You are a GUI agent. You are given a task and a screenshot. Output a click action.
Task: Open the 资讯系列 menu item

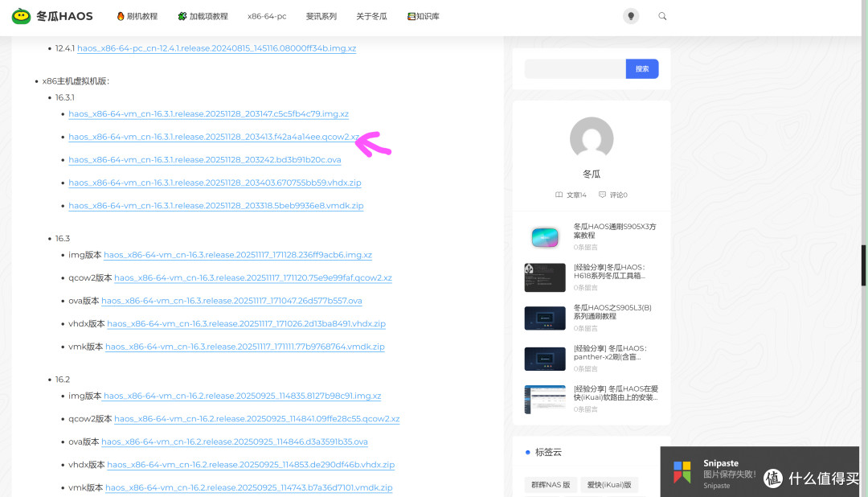321,16
